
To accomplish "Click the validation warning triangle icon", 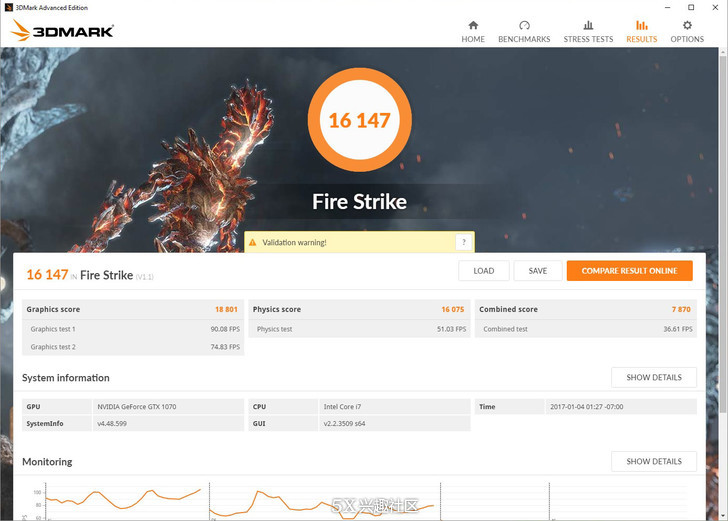I will click(253, 242).
